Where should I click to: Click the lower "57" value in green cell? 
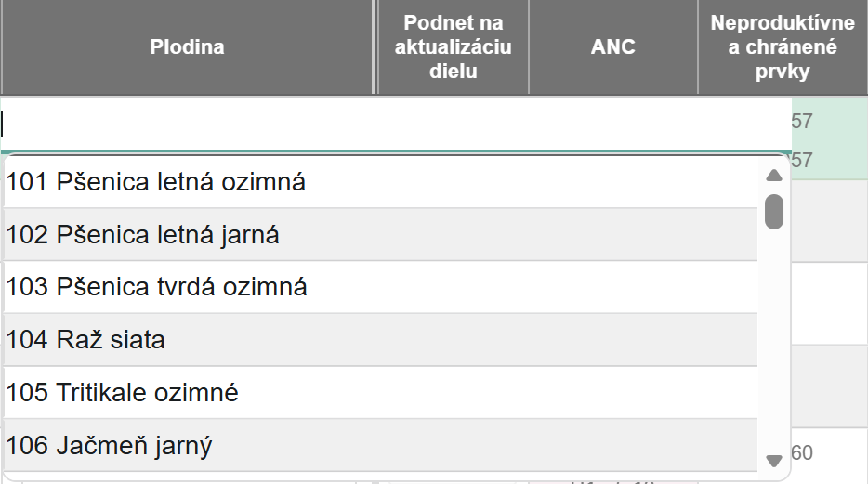[802, 161]
